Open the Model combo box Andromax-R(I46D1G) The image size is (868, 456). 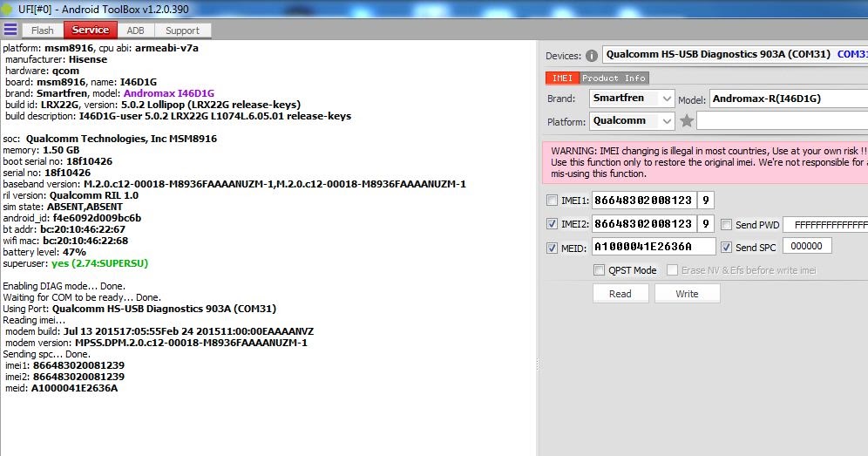click(x=789, y=99)
